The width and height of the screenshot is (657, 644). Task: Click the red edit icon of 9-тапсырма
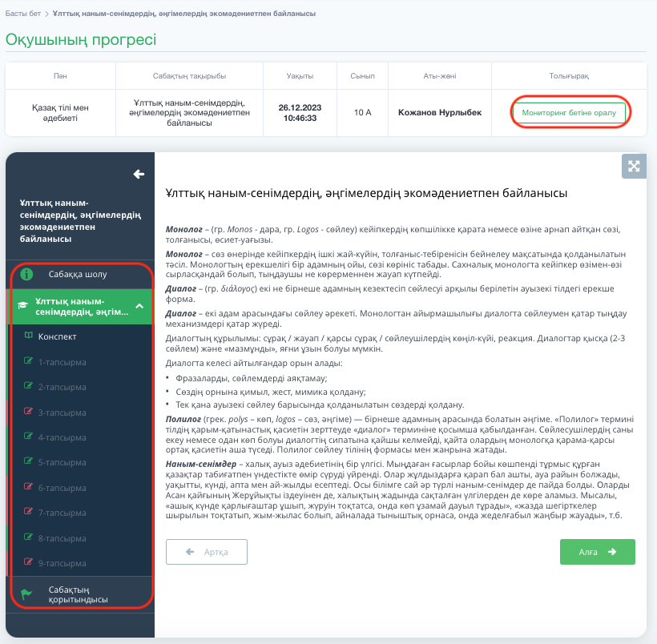28,561
